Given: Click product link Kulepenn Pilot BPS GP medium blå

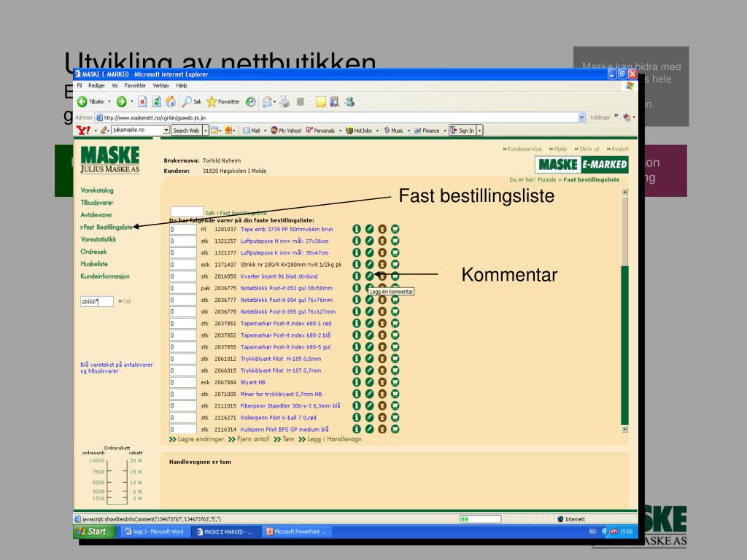Looking at the screenshot, I should click(x=285, y=429).
